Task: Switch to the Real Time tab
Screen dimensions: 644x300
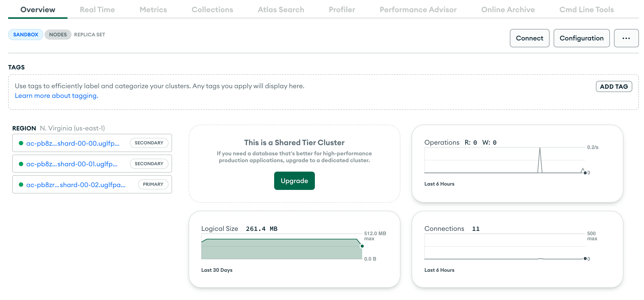Action: coord(97,10)
